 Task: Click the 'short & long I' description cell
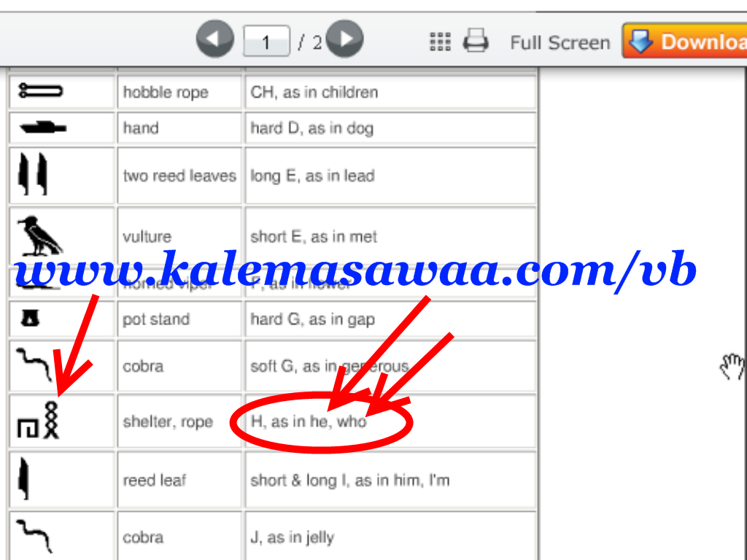tap(391, 480)
